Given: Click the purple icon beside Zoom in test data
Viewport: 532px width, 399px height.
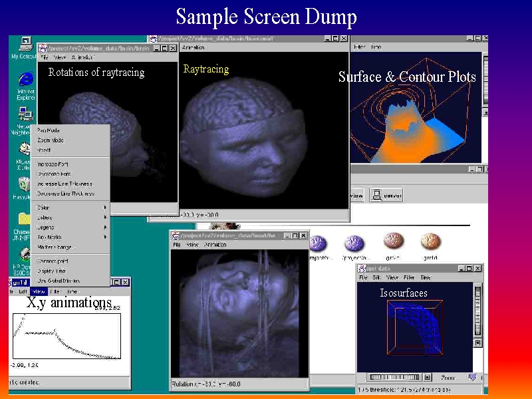Looking at the screenshot, I should tap(472, 377).
